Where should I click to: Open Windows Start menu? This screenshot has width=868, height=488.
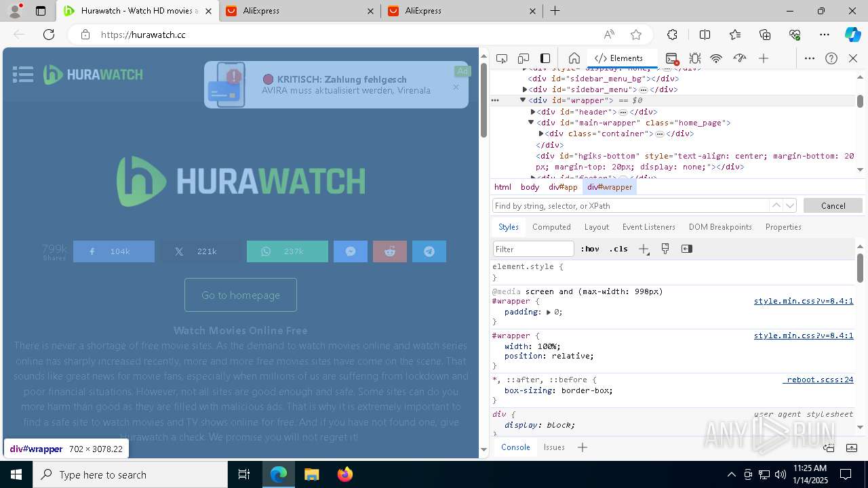point(16,474)
